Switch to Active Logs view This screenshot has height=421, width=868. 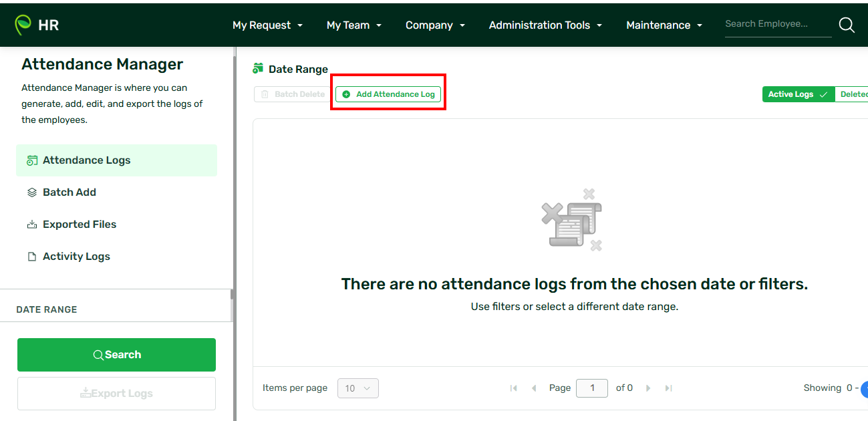(x=799, y=94)
